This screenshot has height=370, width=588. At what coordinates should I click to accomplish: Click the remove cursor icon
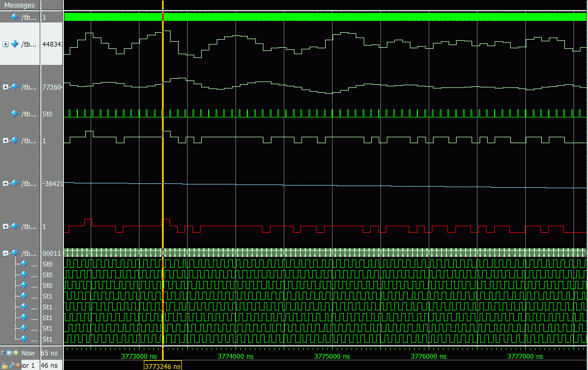tap(18, 365)
